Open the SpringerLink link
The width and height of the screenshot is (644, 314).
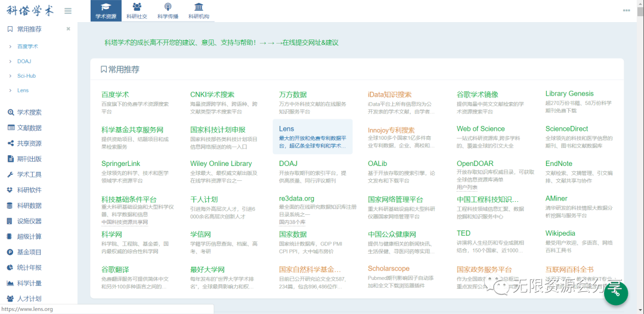(120, 164)
